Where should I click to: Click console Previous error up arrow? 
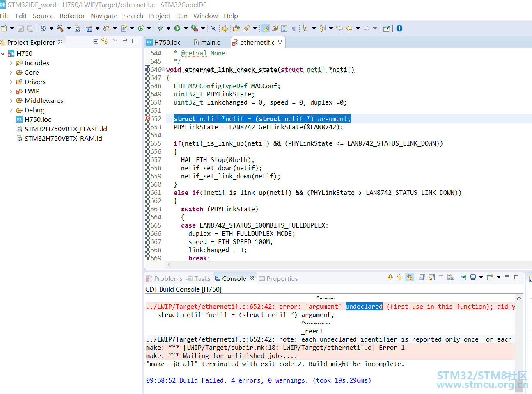[x=400, y=278]
